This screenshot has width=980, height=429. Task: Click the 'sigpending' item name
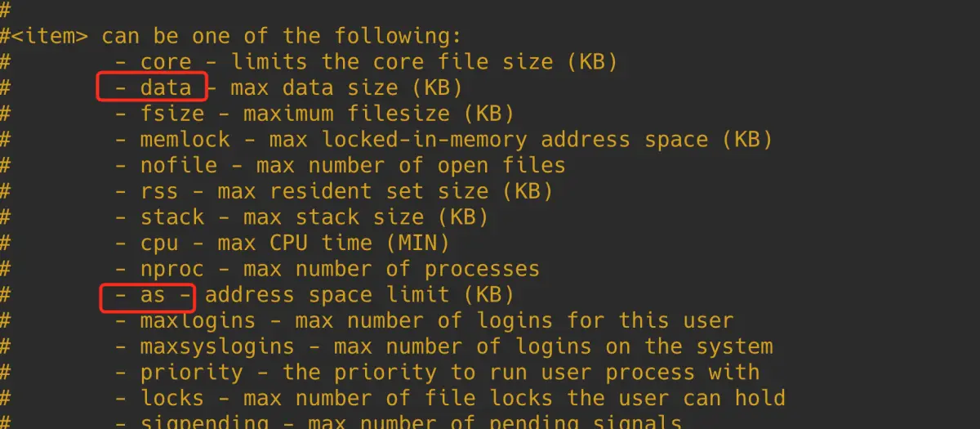pos(205,422)
